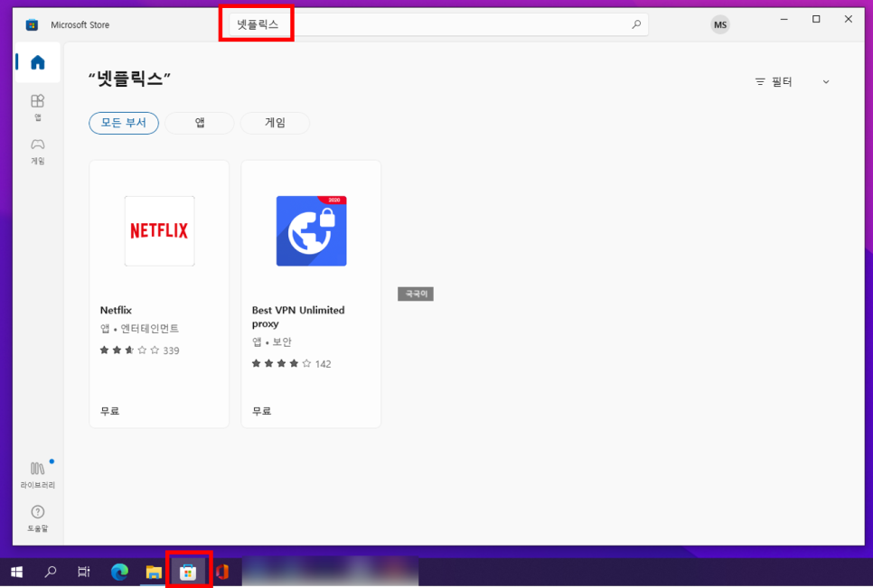Minimize the Microsoft Store window
The image size is (873, 588).
tap(784, 20)
